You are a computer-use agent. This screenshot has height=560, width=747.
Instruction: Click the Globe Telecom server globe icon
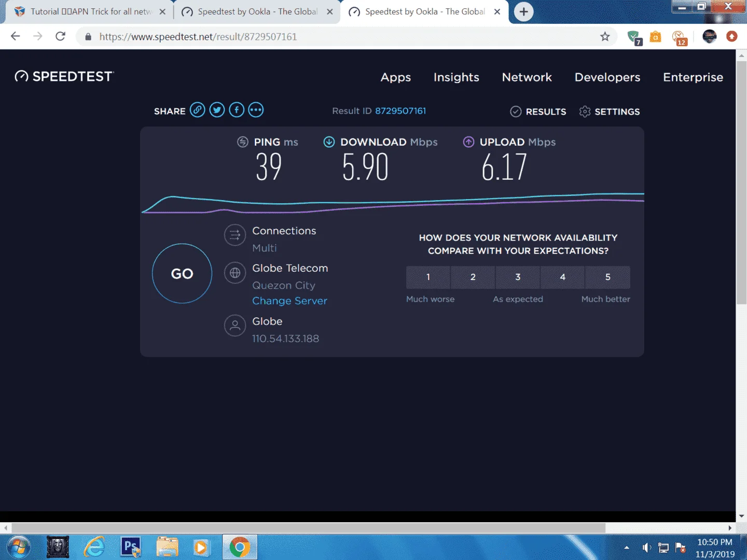click(235, 273)
